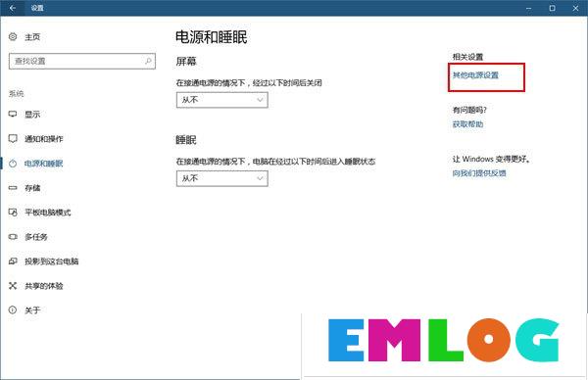Maximize the Settings window
This screenshot has width=588, height=380.
[x=552, y=8]
